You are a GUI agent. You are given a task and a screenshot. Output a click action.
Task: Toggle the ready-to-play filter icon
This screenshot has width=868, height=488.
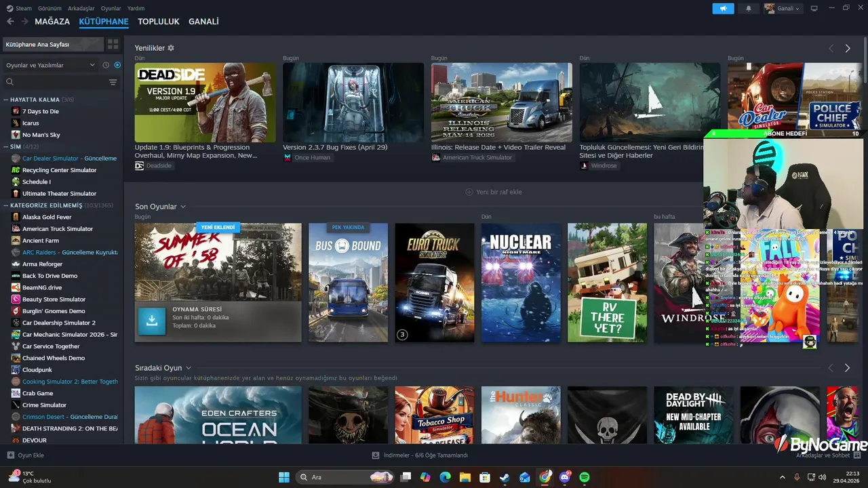coord(117,65)
